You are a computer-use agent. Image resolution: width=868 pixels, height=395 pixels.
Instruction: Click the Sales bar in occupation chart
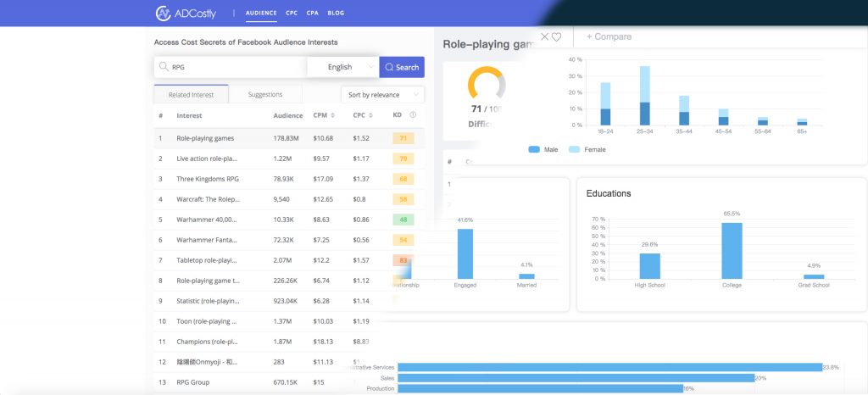(576, 378)
